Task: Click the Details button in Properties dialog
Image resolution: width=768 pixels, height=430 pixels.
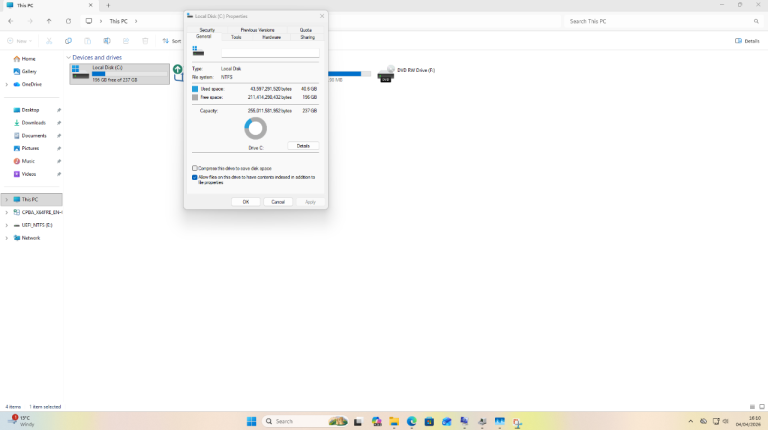Action: click(x=303, y=146)
